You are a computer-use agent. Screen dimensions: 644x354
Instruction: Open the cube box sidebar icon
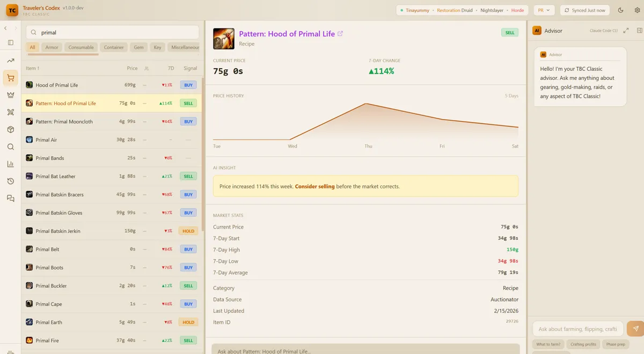coord(10,130)
